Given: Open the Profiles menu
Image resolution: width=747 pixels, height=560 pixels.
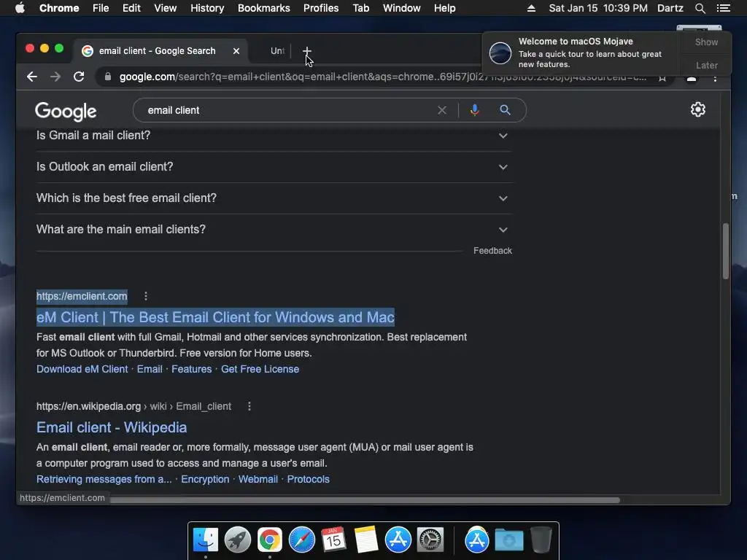Looking at the screenshot, I should (321, 8).
